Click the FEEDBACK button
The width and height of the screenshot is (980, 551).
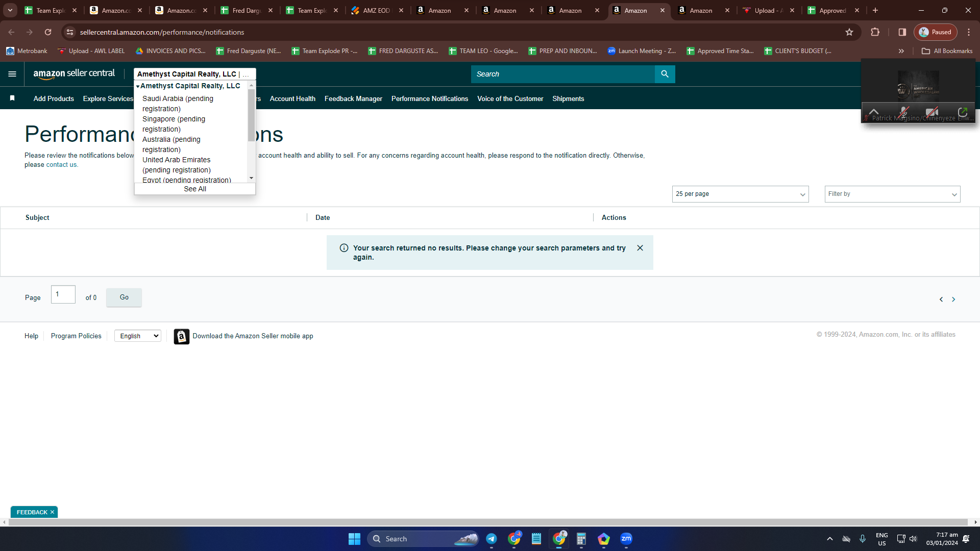point(32,512)
